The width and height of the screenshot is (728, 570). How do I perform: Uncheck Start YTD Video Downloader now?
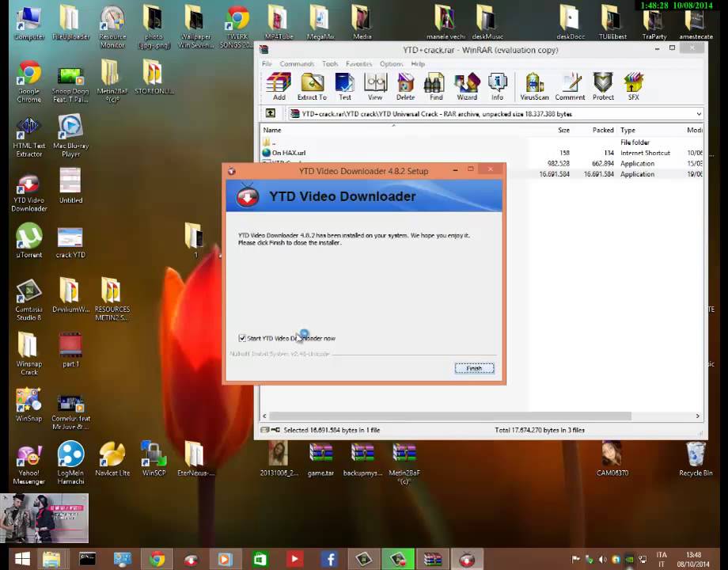click(x=242, y=338)
